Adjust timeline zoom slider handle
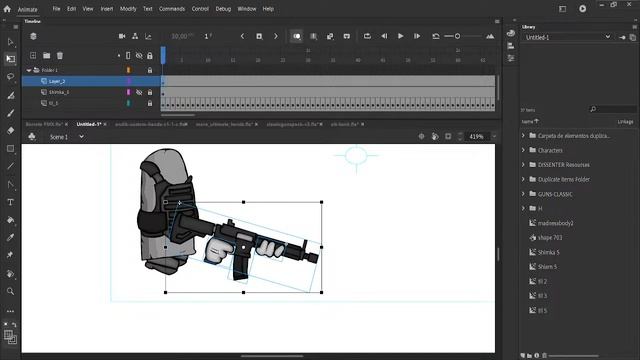Image resolution: width=640 pixels, height=360 pixels. pyautogui.click(x=458, y=36)
